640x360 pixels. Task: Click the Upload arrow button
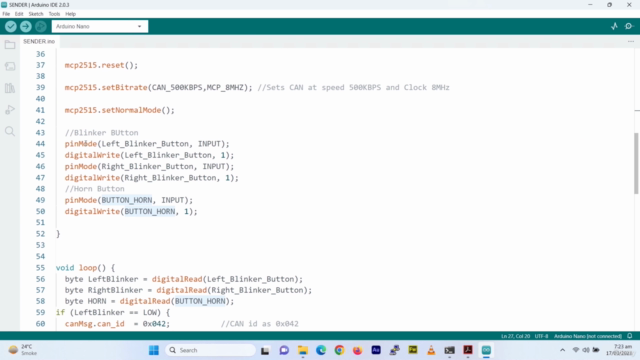click(26, 27)
